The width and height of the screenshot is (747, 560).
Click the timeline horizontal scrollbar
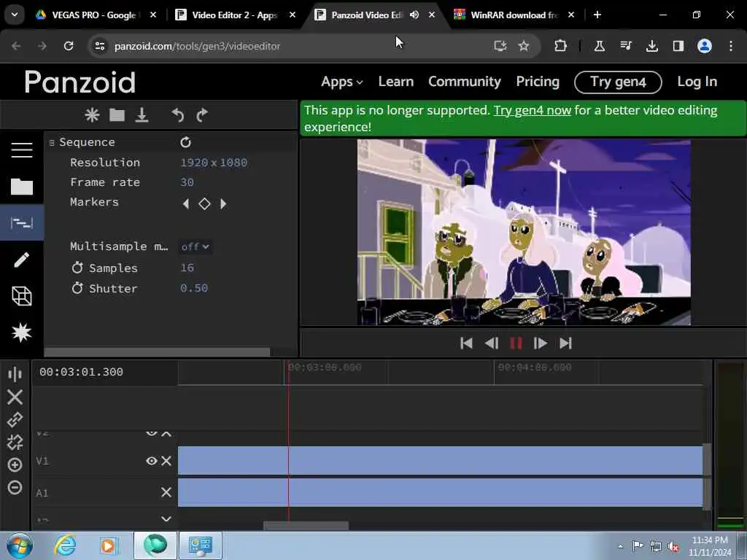point(306,526)
